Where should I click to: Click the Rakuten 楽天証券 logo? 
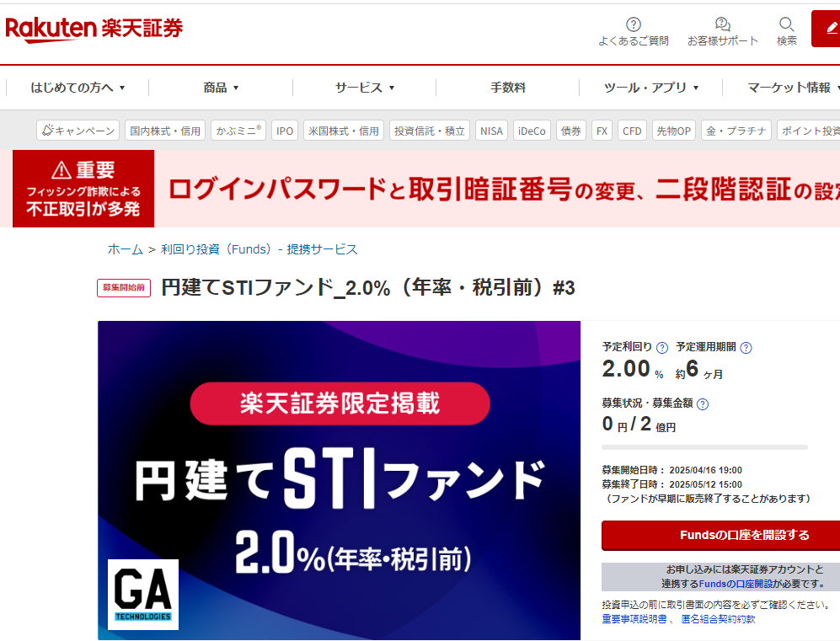coord(94,29)
